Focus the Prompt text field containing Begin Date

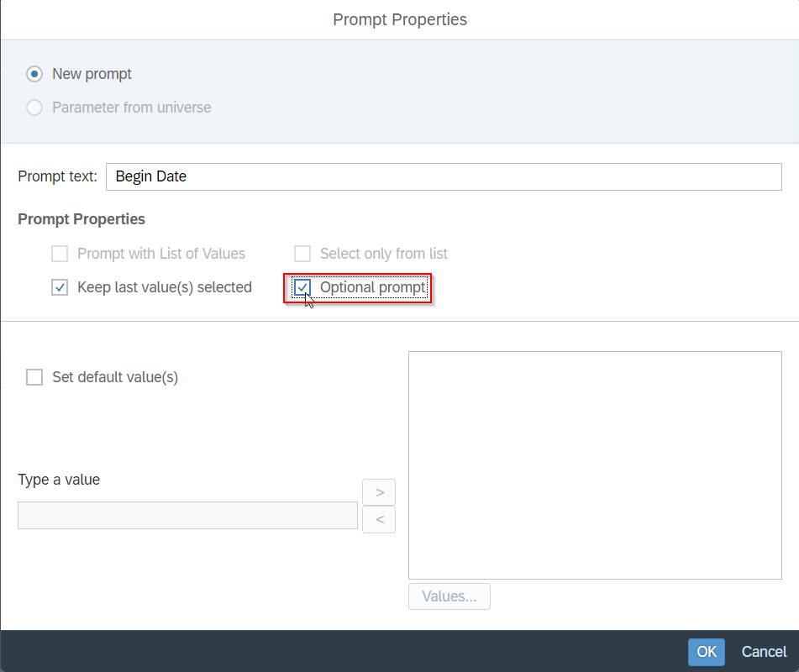444,176
